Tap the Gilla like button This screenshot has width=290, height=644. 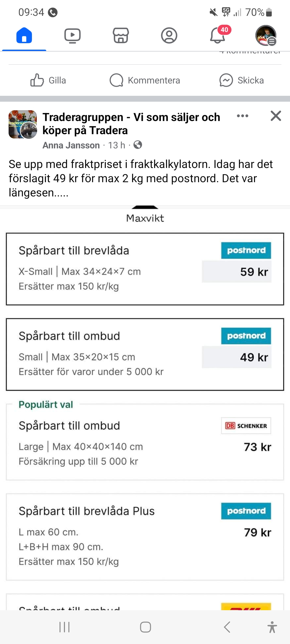tap(48, 80)
